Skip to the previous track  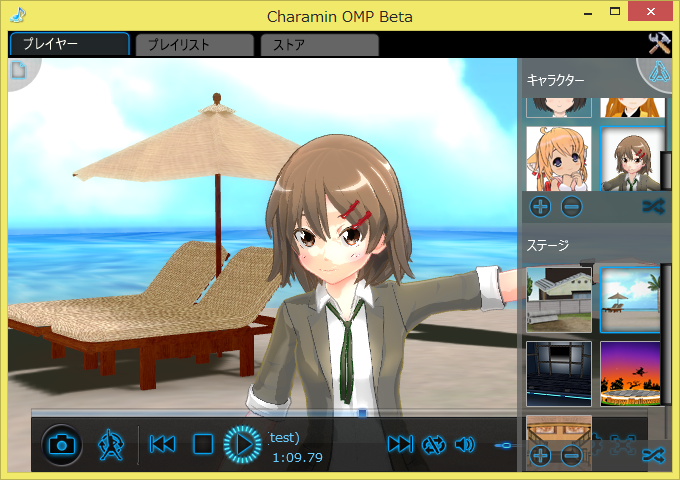coord(163,444)
